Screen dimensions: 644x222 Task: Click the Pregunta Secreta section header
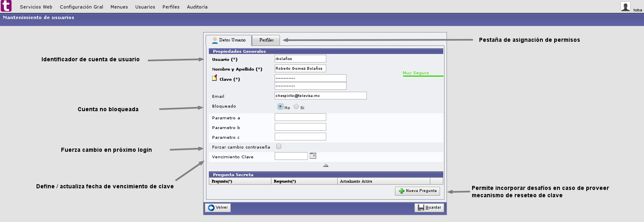[326, 175]
